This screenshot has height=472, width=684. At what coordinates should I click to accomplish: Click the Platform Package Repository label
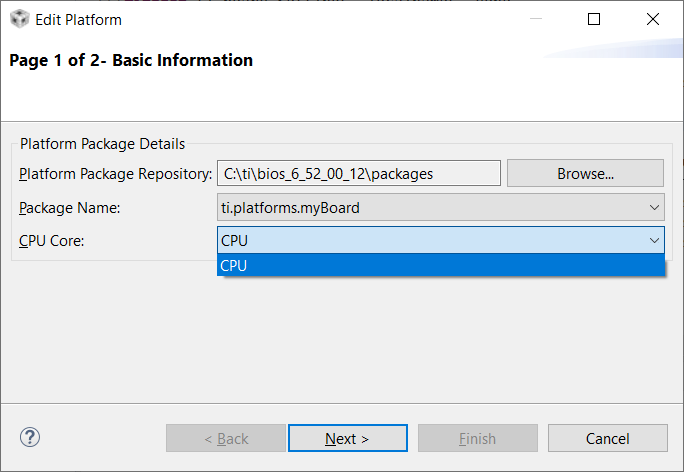(x=115, y=173)
